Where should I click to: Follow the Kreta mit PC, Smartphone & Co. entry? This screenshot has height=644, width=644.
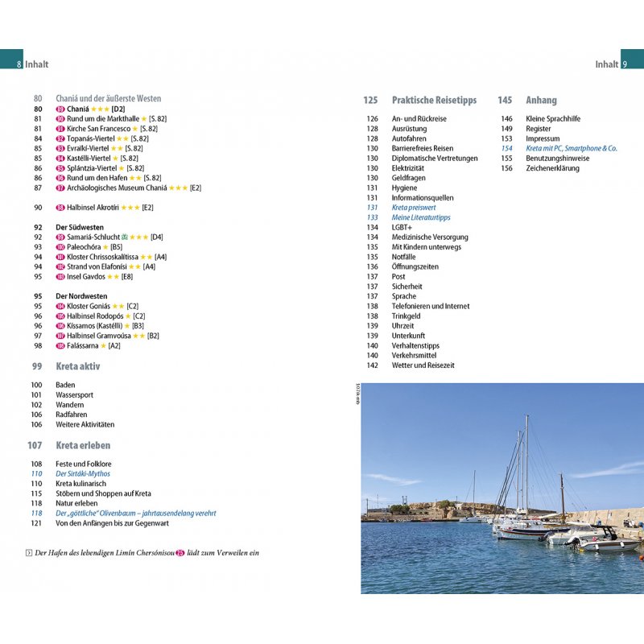pyautogui.click(x=572, y=149)
